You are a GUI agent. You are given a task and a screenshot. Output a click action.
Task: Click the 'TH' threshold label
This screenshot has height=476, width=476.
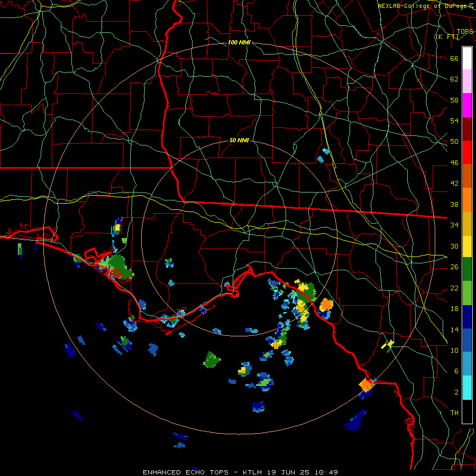[454, 413]
